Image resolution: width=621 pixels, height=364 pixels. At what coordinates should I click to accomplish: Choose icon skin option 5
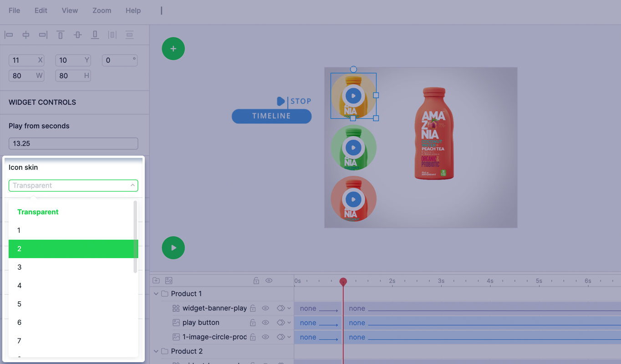pyautogui.click(x=71, y=304)
